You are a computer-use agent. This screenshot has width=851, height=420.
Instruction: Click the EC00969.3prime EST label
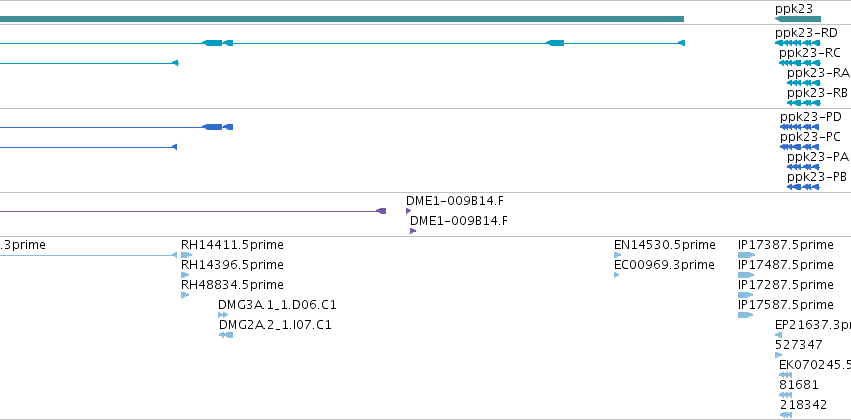(x=665, y=265)
